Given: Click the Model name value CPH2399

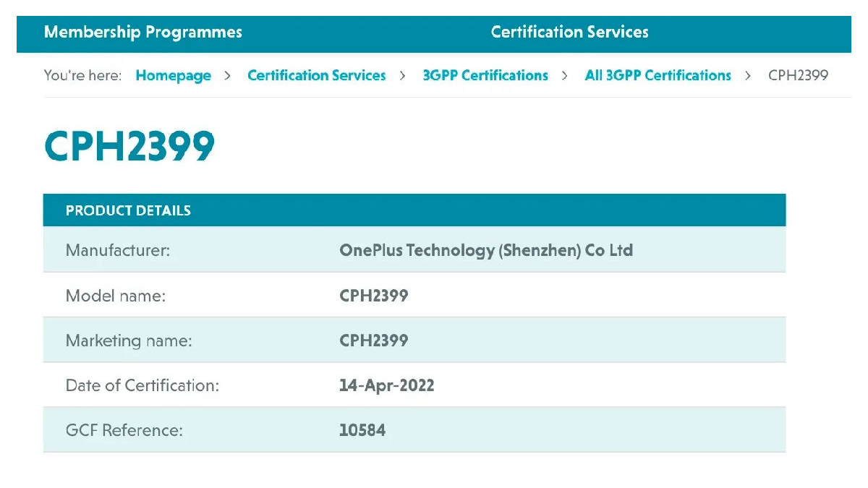Looking at the screenshot, I should [373, 296].
